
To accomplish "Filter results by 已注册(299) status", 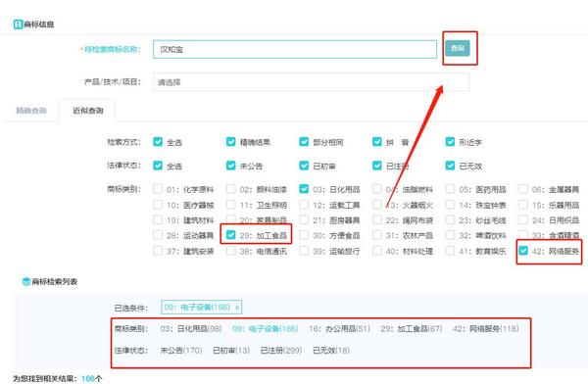I will pyautogui.click(x=281, y=351).
